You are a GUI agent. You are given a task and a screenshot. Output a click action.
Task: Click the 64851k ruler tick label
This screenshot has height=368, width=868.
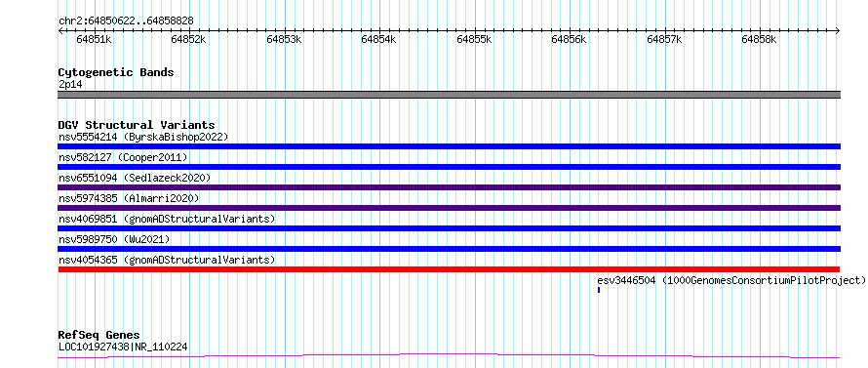[x=94, y=39]
